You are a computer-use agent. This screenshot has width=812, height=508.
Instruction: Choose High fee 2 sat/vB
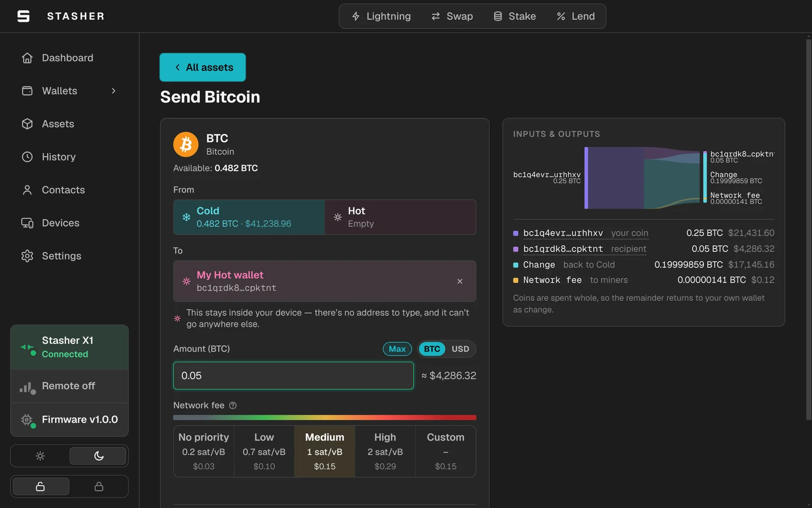click(385, 451)
